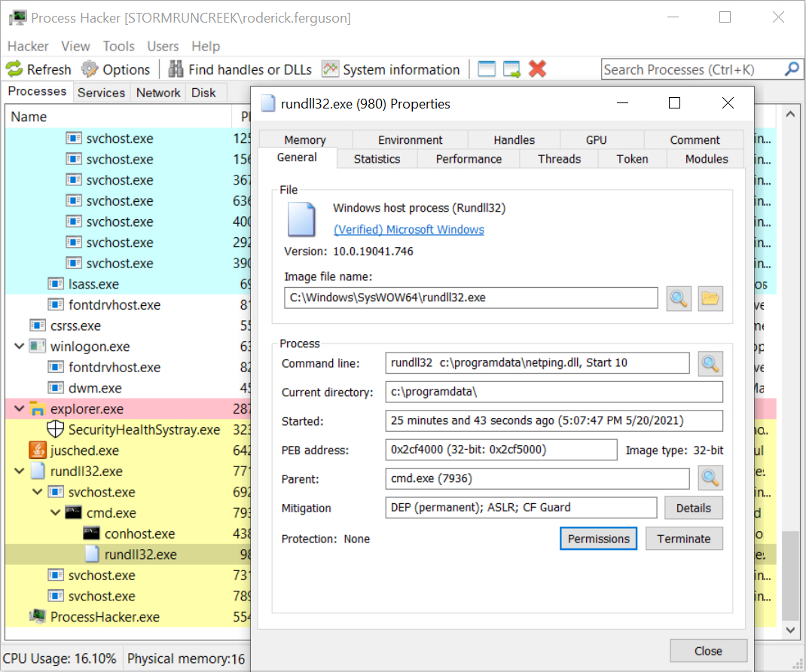Click the winlogon.exe process icon

pyautogui.click(x=38, y=346)
